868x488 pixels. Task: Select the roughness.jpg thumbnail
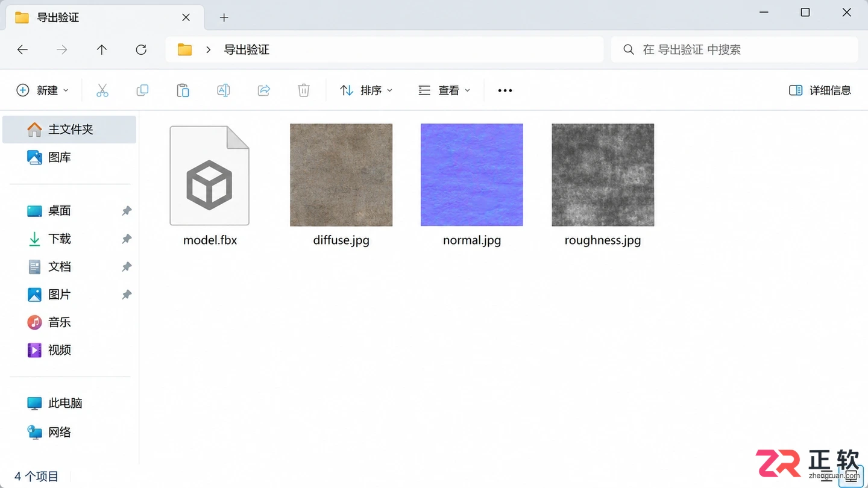603,175
